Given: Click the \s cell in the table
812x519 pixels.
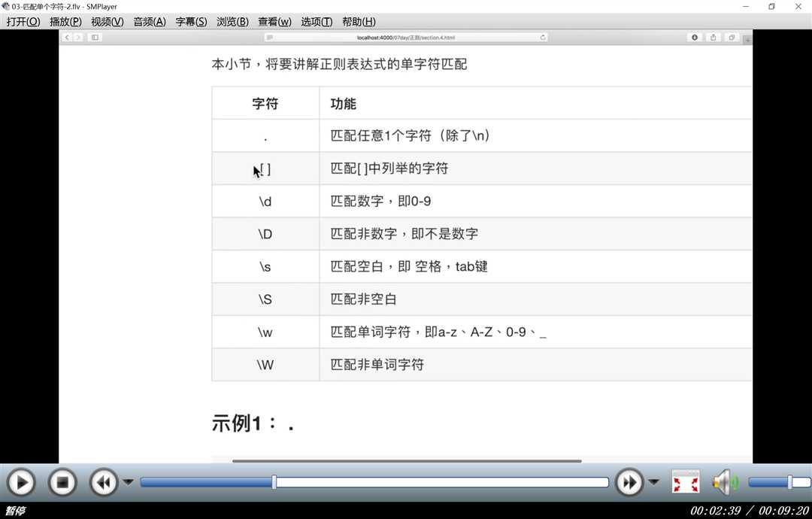Looking at the screenshot, I should point(265,267).
